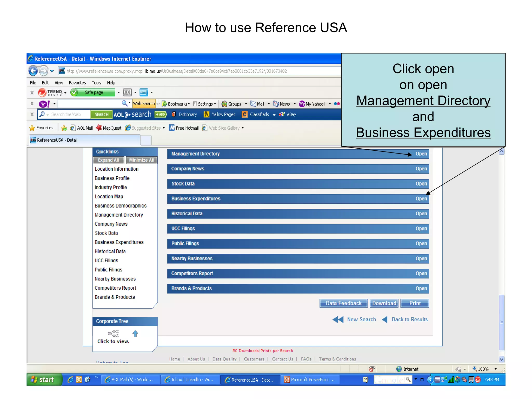Image resolution: width=532 pixels, height=399 pixels.
Task: Jump to Location Information quicklink
Action: [116, 169]
